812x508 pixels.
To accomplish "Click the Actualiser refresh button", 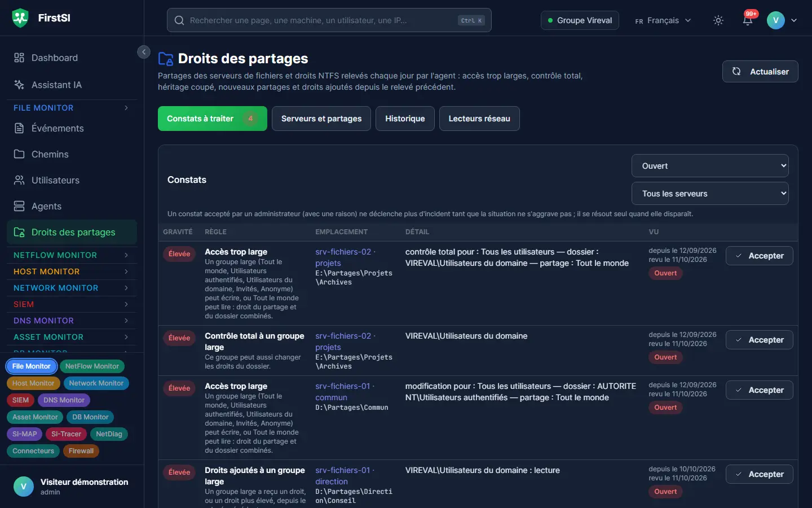I will click(760, 72).
